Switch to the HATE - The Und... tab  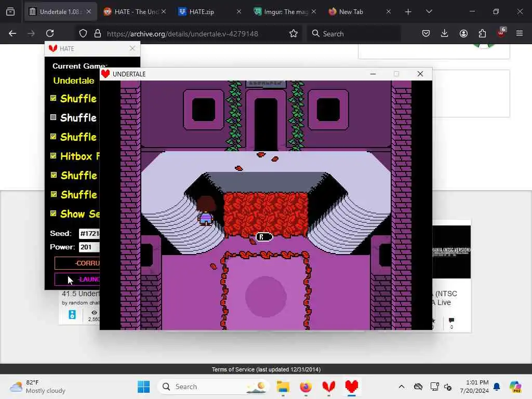pos(135,11)
